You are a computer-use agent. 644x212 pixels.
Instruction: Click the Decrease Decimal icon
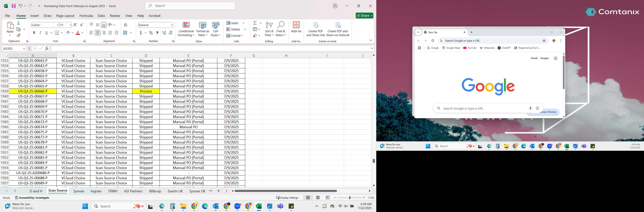[x=170, y=33]
